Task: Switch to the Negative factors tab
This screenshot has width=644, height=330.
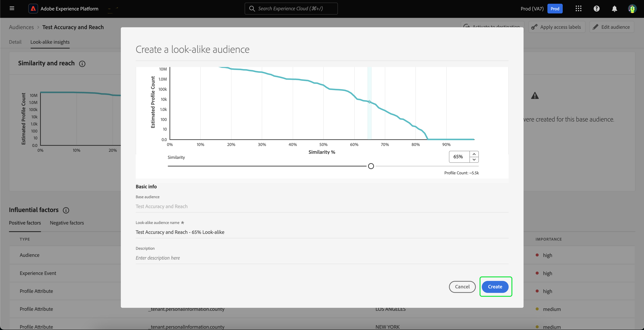Action: [67, 223]
